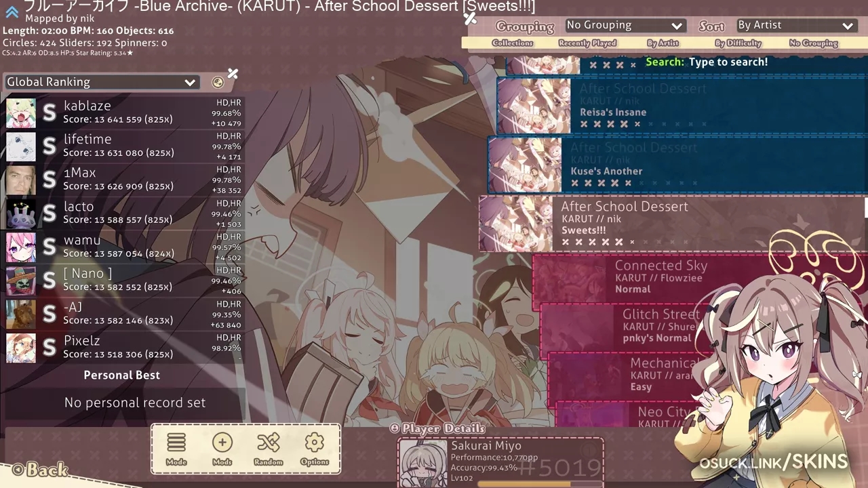Screen dimensions: 868x488
Task: Go Back to main menu
Action: (x=41, y=469)
